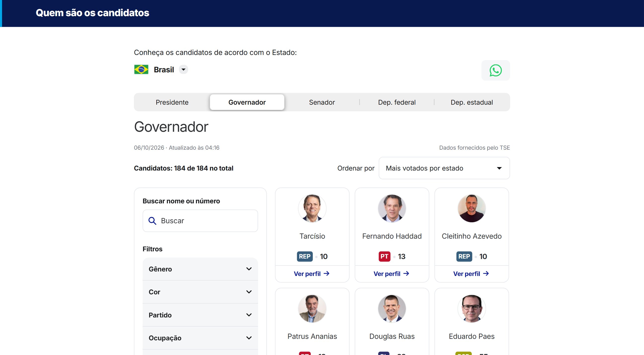The image size is (644, 355).
Task: Click Tarcísio's candidate photo
Action: (x=312, y=208)
